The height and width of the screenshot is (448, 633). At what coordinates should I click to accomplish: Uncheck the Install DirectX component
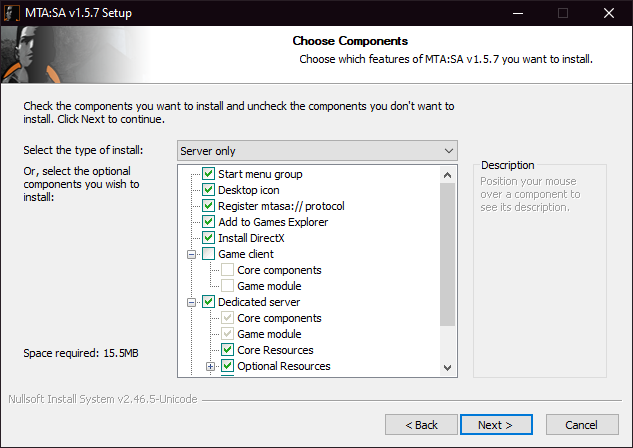coord(209,238)
